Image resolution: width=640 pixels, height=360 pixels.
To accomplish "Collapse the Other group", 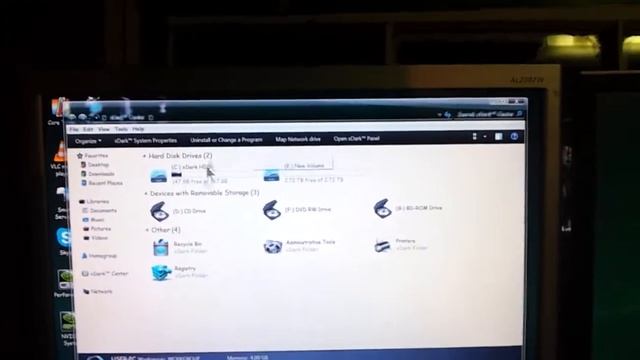I will (147, 231).
